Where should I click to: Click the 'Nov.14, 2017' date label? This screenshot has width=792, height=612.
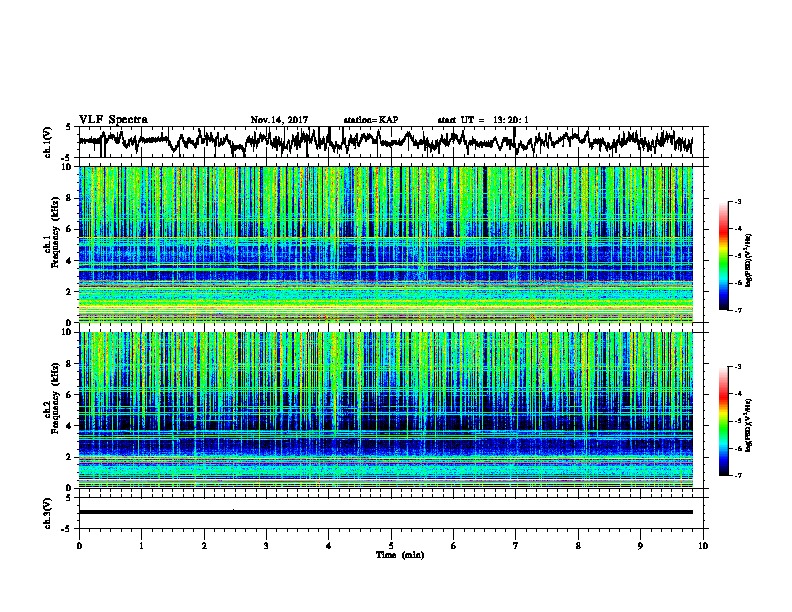(279, 120)
